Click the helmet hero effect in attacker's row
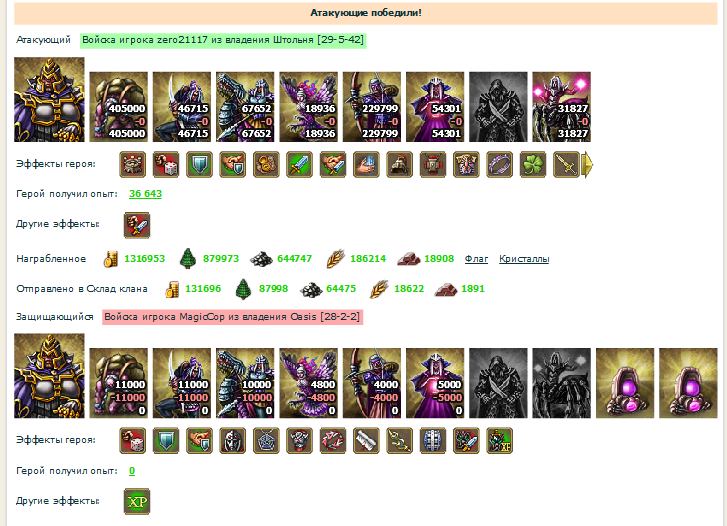727x526 pixels. [399, 165]
